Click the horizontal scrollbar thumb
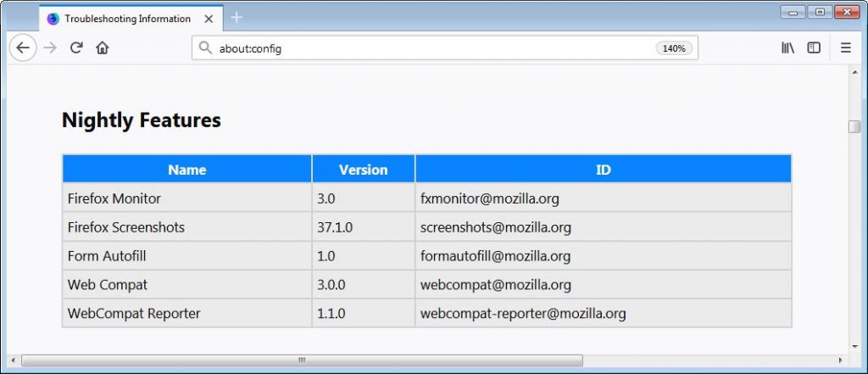Viewport: 868px width, 374px height. coord(302,360)
